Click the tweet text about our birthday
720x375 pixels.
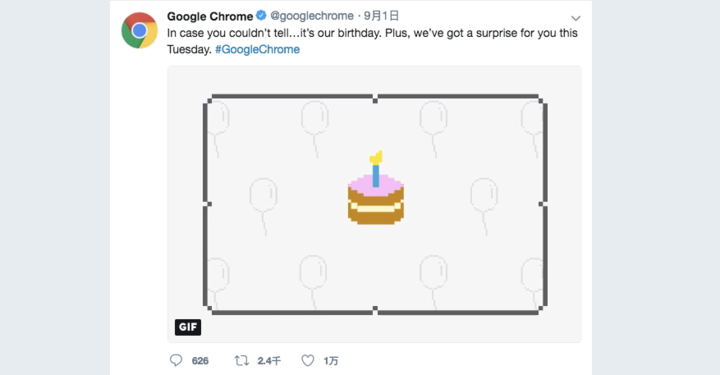[372, 41]
